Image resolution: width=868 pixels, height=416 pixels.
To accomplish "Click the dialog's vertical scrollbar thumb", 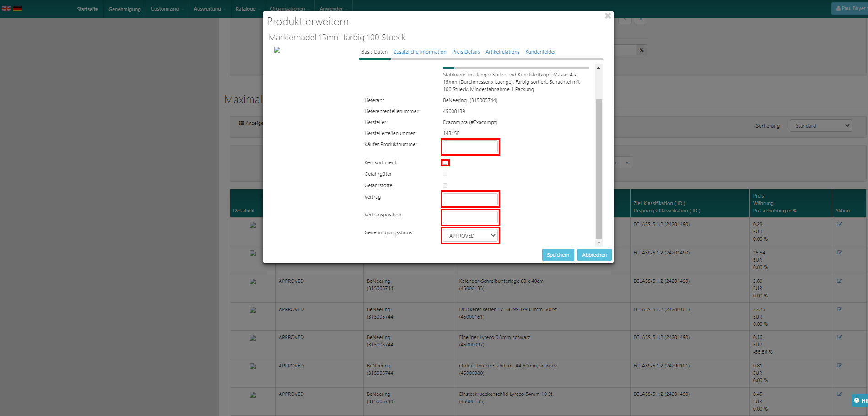I will [598, 168].
